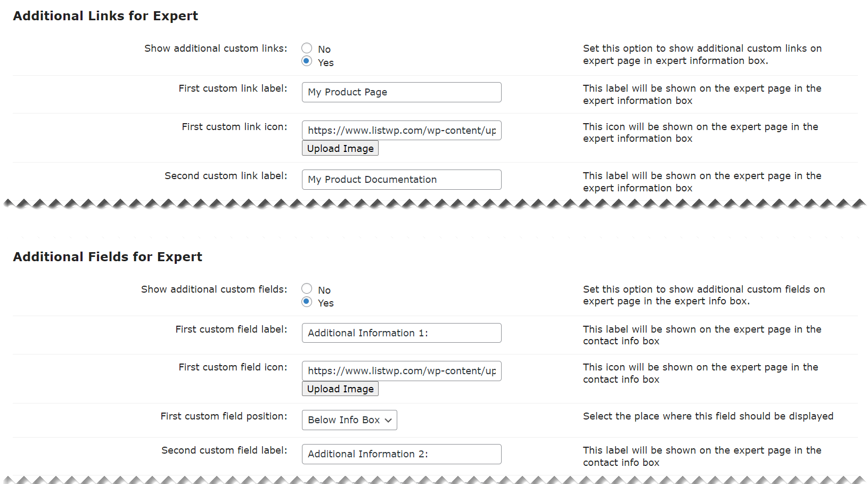Focus the My Product Page text field
Image resolution: width=868 pixels, height=484 pixels.
point(402,92)
